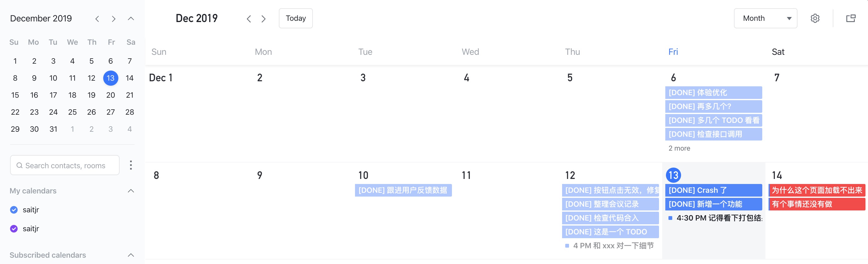Toggle the blue saitjr calendar checkbox

(x=14, y=210)
